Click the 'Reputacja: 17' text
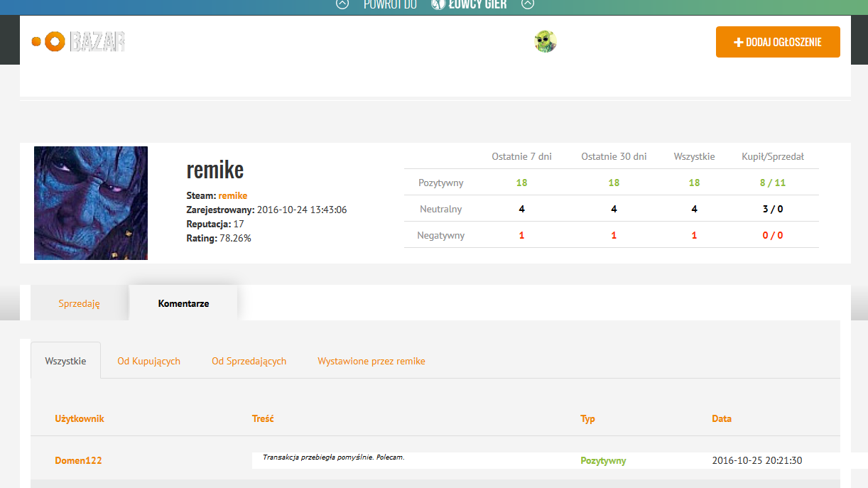868x488 pixels. click(x=215, y=224)
